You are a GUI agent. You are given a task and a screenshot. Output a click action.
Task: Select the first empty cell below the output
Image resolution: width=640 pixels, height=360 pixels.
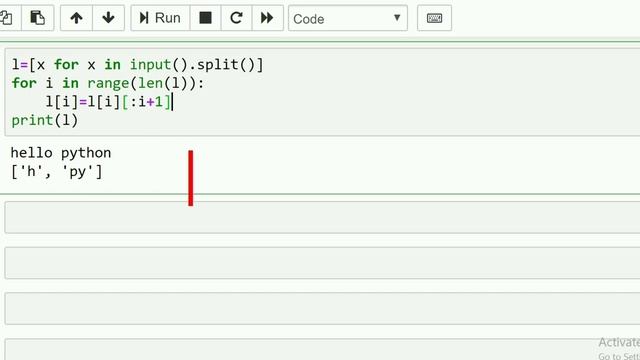coord(322,217)
